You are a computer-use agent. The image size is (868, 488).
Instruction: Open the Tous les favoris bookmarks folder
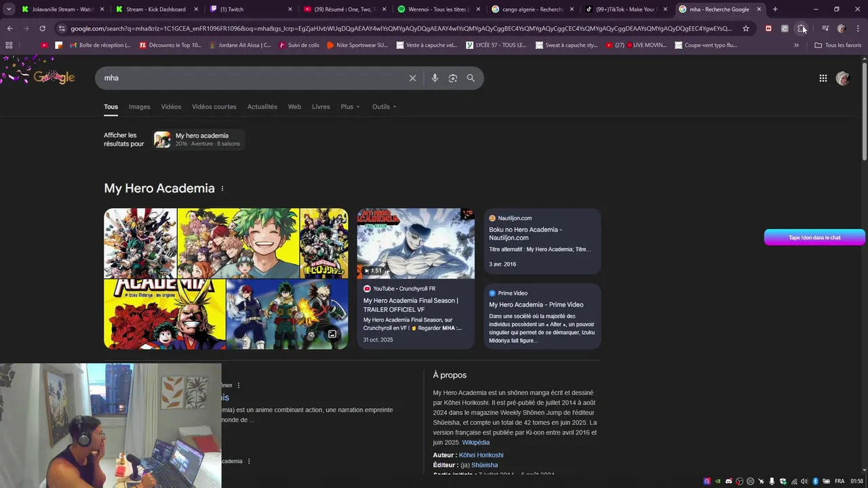pyautogui.click(x=837, y=45)
